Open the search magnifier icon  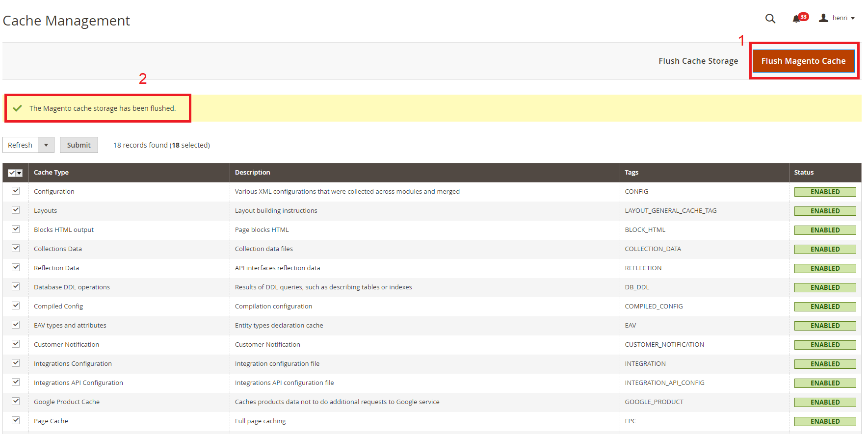coord(770,19)
